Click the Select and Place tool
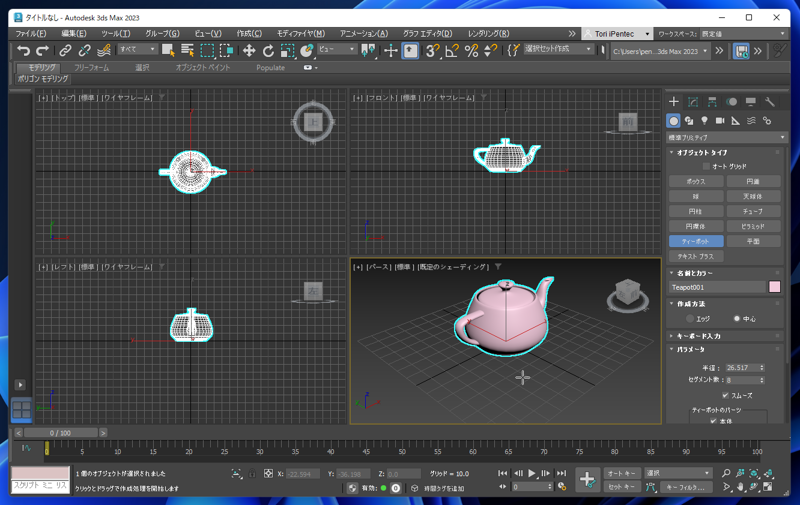Screen dimensions: 800x505 pyautogui.click(x=307, y=50)
